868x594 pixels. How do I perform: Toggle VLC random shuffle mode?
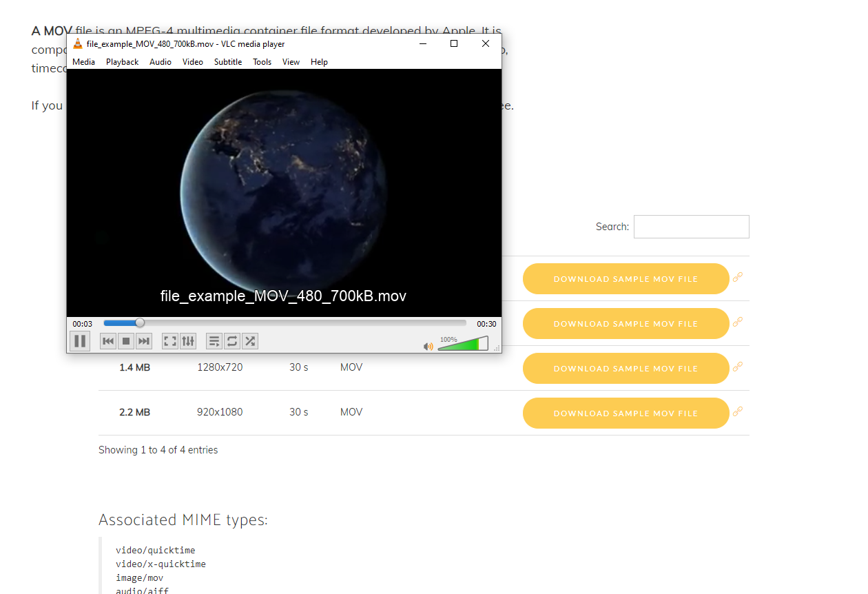coord(250,340)
